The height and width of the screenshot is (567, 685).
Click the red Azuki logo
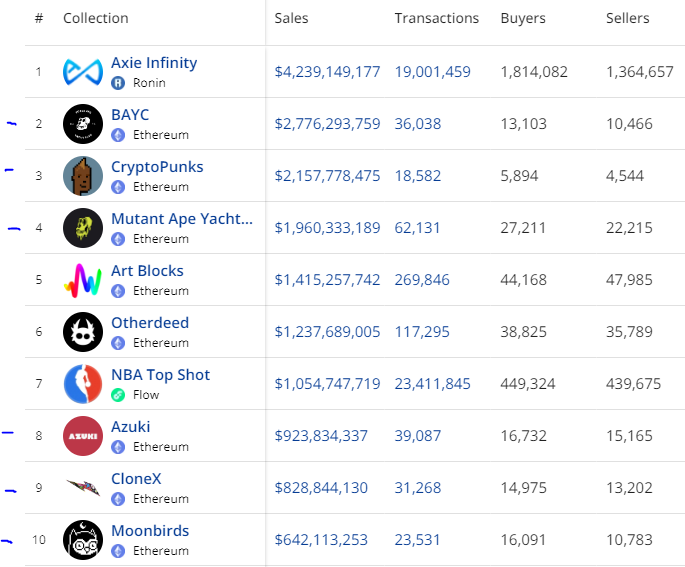83,436
